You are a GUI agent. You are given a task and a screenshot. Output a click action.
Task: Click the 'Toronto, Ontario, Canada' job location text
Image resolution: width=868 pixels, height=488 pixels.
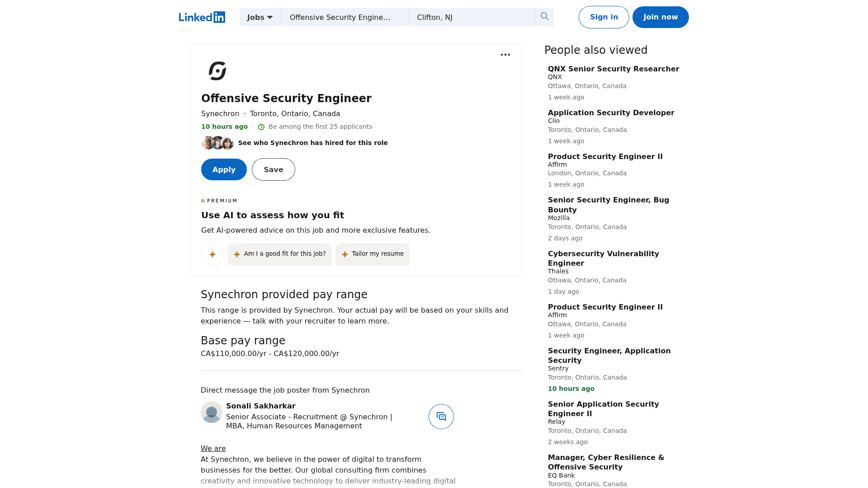coord(295,114)
